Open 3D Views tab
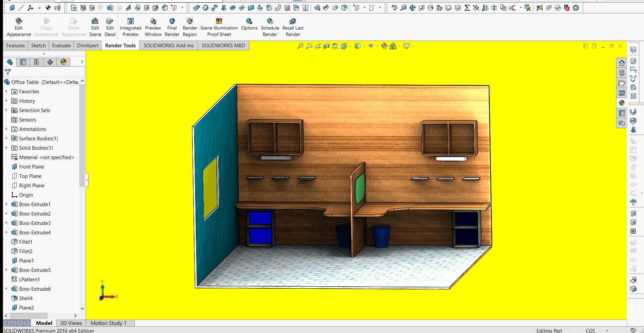The image size is (644, 333). (x=71, y=323)
